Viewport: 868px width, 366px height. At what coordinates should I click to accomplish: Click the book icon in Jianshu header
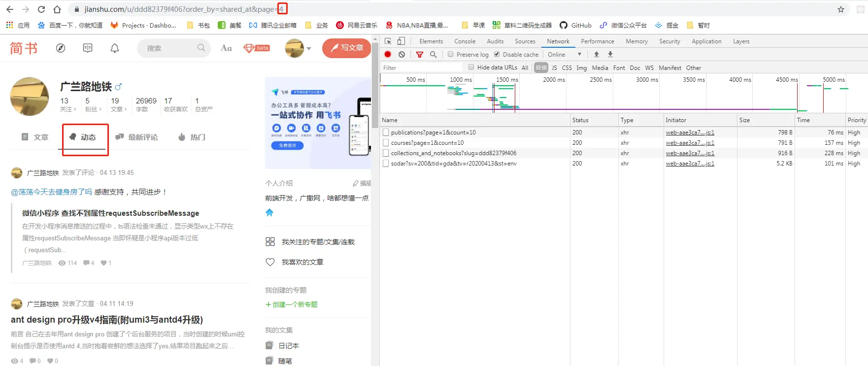click(x=88, y=48)
